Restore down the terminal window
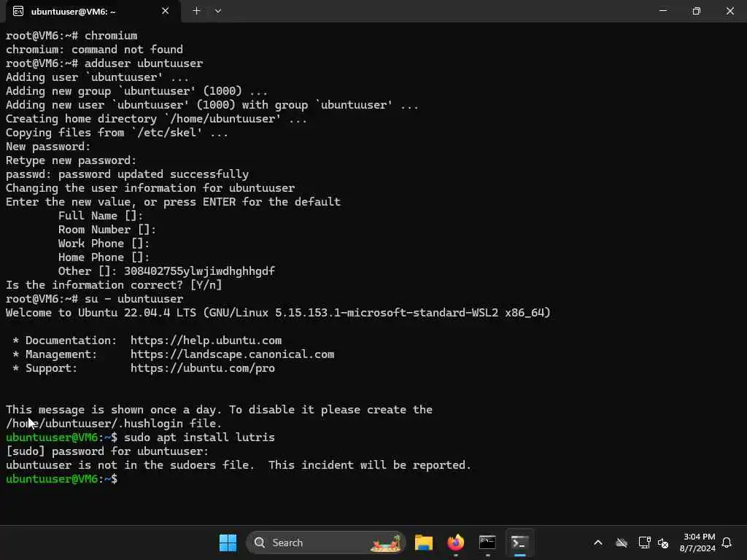This screenshot has width=747, height=560. coord(697,10)
